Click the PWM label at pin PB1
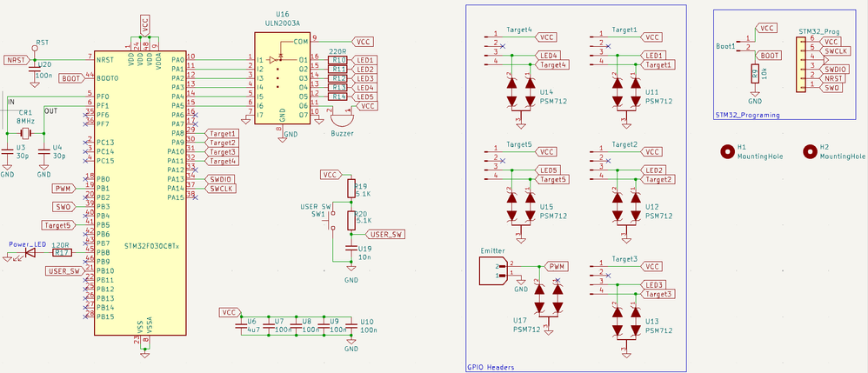The height and width of the screenshot is (373, 868). (63, 189)
